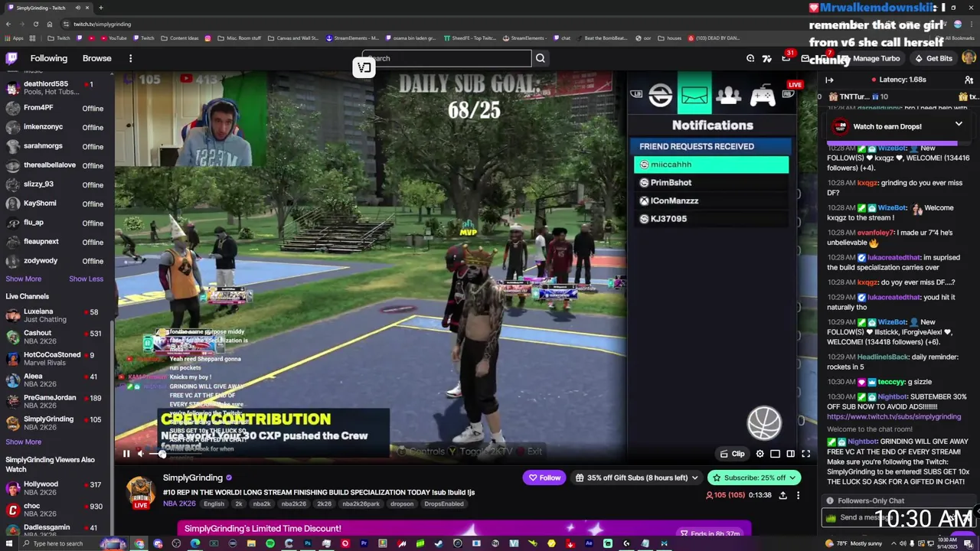The height and width of the screenshot is (551, 980).
Task: Click the search magnifier button
Action: pos(541,58)
